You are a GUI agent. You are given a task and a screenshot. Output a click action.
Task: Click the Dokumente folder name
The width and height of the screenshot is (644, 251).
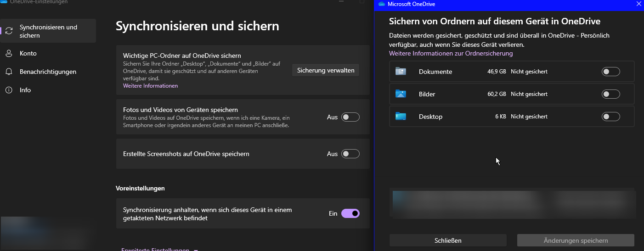tap(435, 72)
